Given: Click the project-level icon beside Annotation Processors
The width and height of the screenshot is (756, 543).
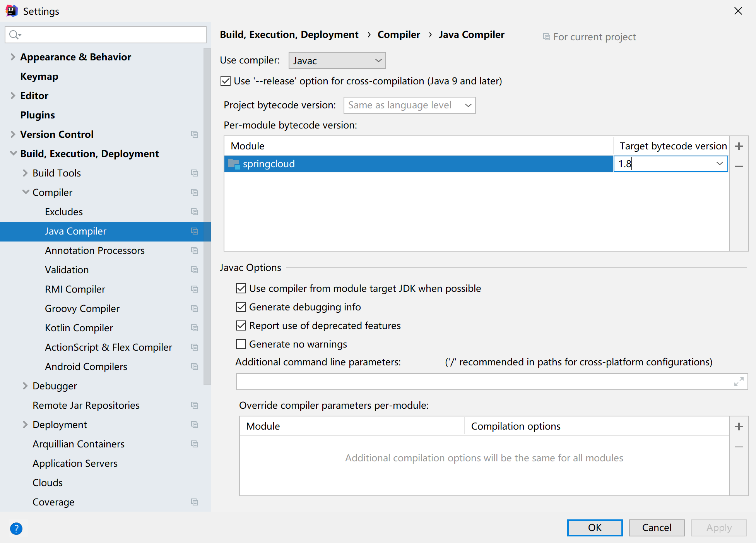Looking at the screenshot, I should coord(195,250).
